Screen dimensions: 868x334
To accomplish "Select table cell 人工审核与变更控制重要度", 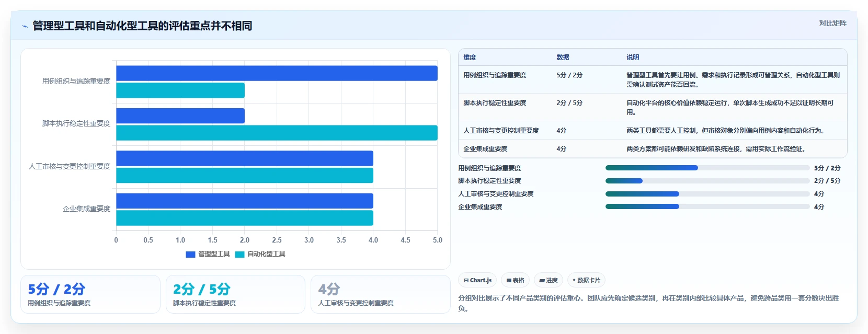I will tap(501, 131).
